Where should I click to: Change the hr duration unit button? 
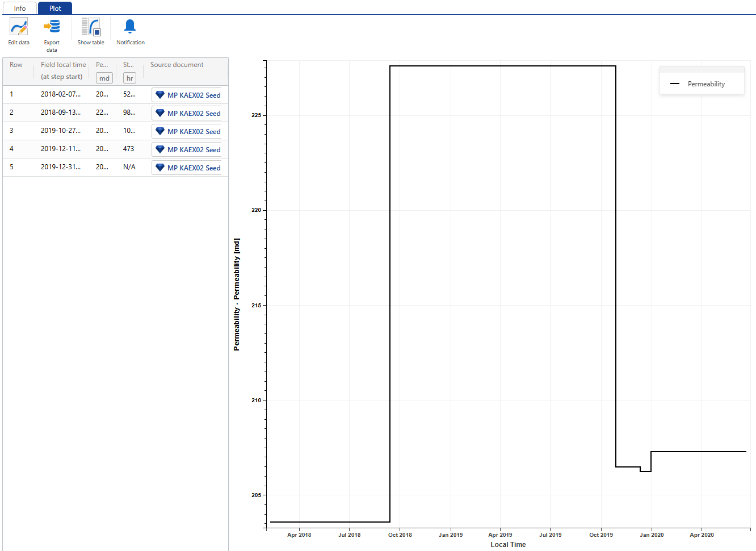(129, 78)
